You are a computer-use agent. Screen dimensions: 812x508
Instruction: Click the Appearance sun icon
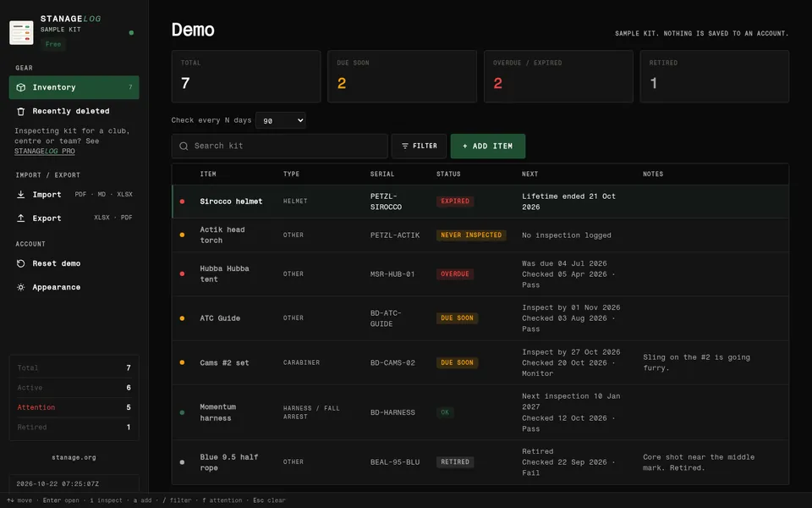(20, 287)
